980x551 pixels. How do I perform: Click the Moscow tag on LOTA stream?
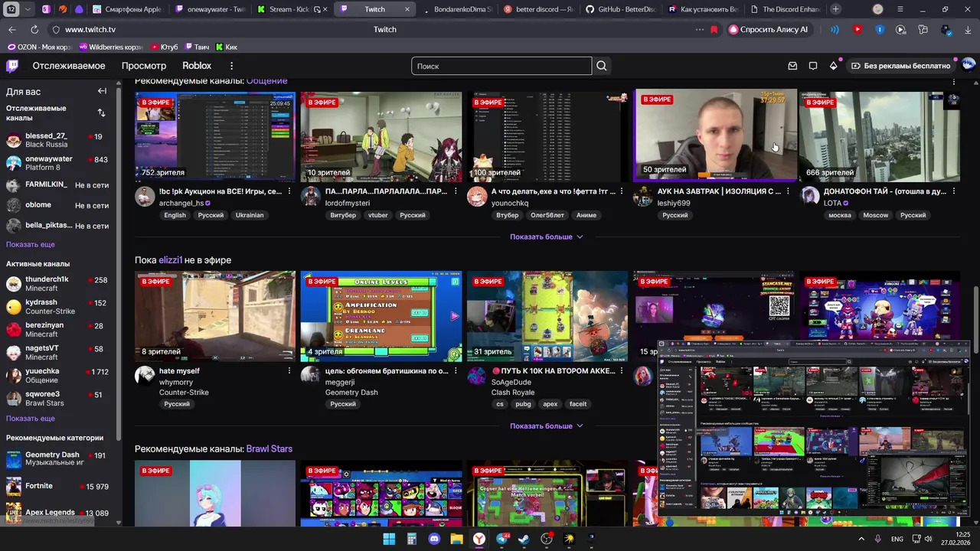tap(875, 215)
